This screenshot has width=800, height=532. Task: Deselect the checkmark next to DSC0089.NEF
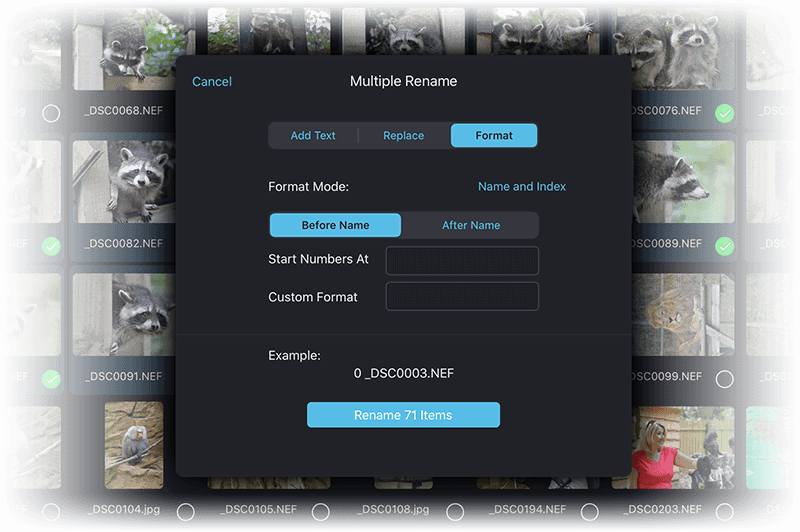(724, 246)
